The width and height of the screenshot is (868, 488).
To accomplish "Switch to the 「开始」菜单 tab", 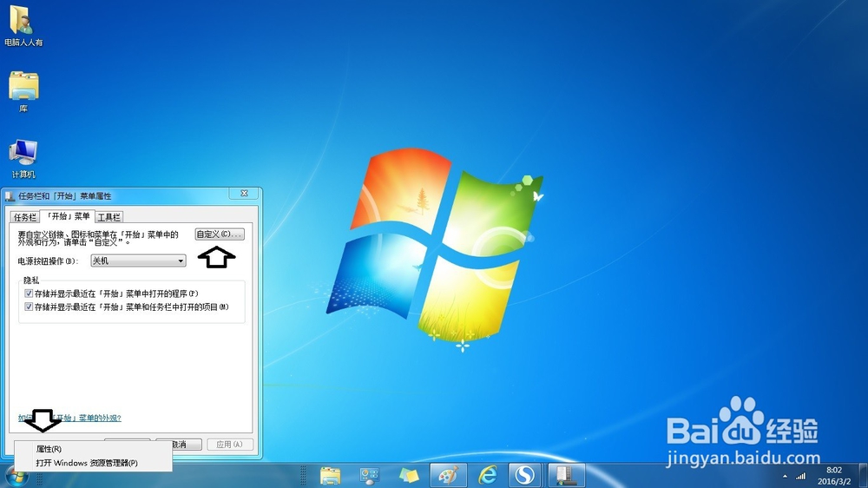I will pos(68,216).
